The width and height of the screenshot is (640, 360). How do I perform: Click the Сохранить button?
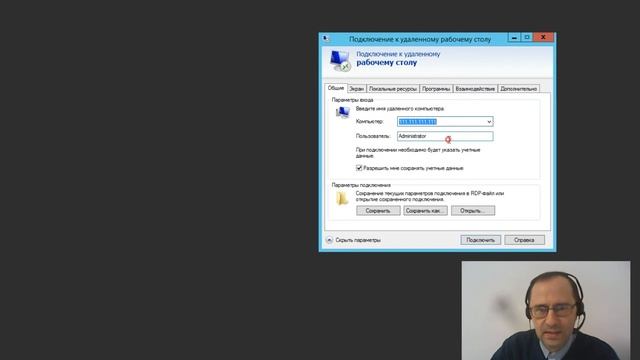click(378, 211)
